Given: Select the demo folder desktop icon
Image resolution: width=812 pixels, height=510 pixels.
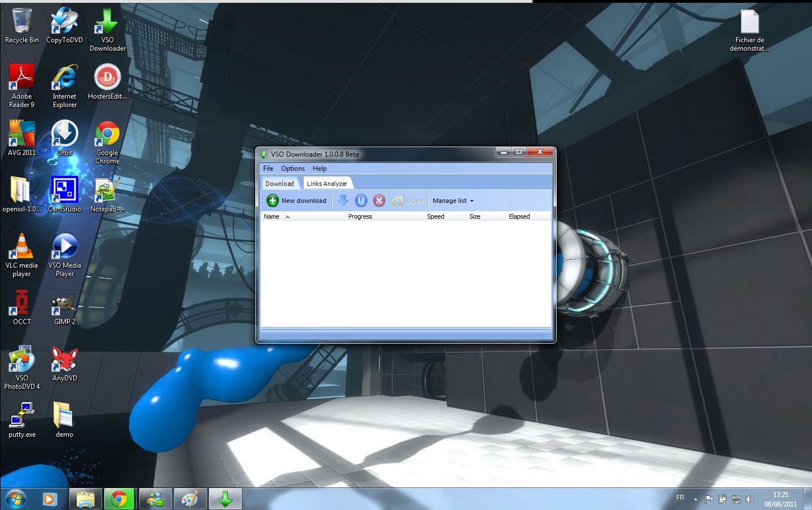Looking at the screenshot, I should pyautogui.click(x=65, y=420).
